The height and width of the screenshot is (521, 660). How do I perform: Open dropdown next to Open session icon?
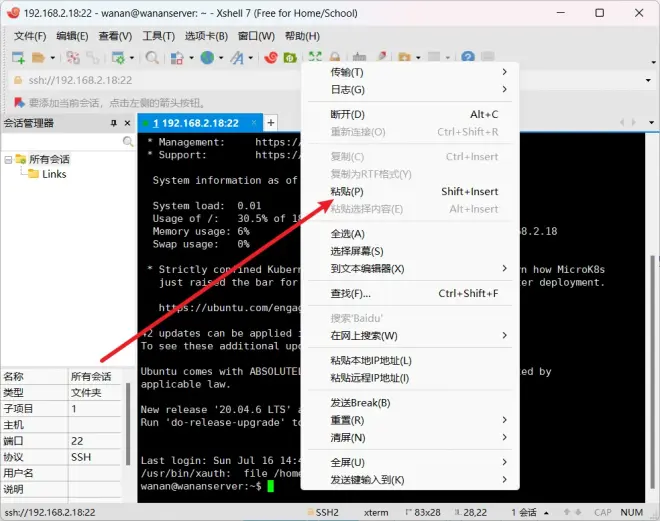click(x=53, y=58)
